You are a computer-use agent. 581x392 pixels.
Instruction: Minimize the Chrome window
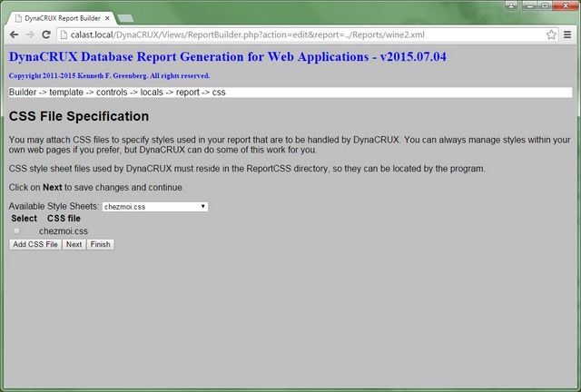tap(529, 5)
